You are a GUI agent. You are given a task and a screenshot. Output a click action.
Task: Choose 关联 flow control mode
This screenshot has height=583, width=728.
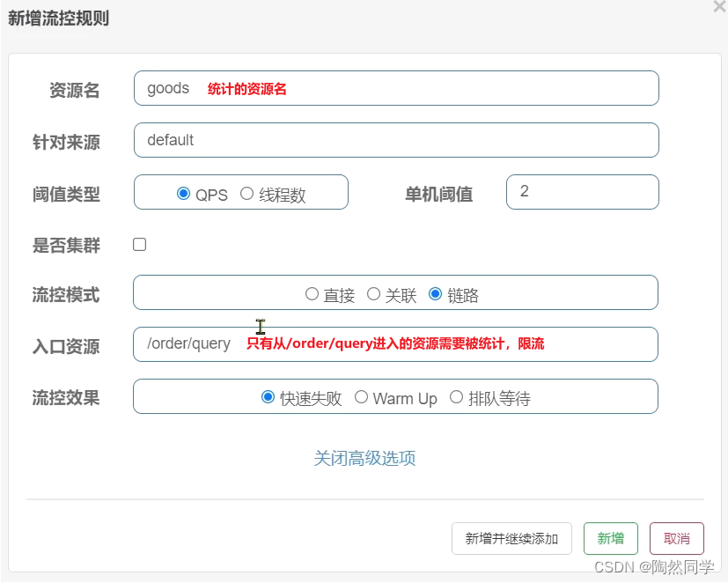(x=373, y=294)
